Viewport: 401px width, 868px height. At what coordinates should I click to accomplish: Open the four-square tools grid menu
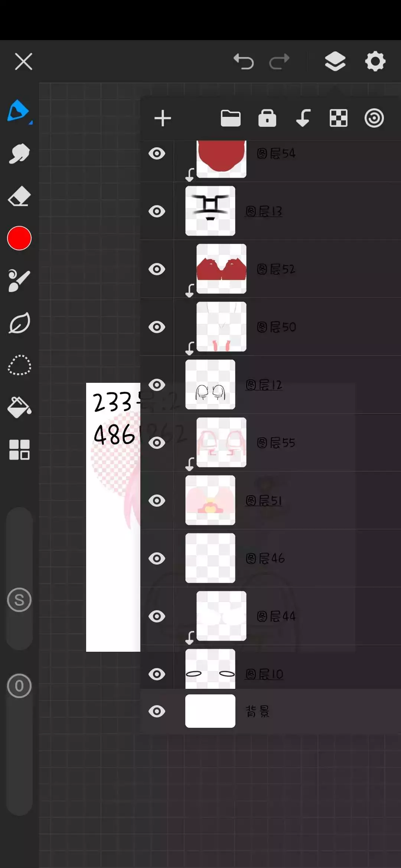point(19,450)
